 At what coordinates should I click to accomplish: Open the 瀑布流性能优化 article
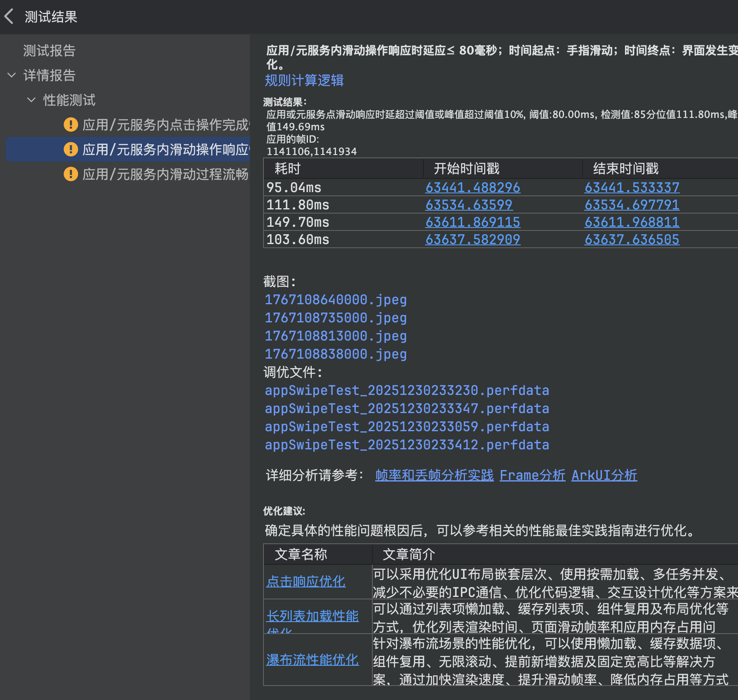pyautogui.click(x=313, y=660)
